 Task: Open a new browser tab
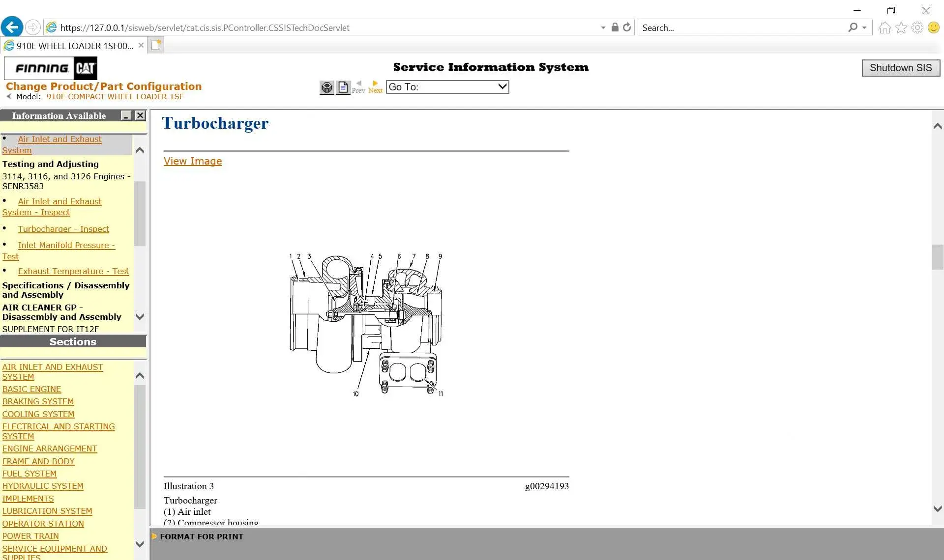(x=156, y=45)
